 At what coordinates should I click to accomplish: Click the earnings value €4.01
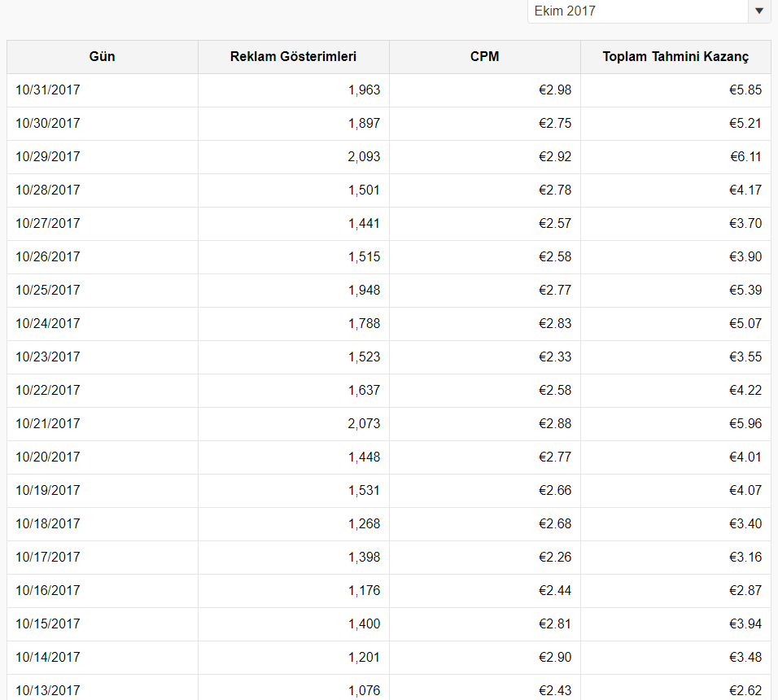[x=745, y=457]
